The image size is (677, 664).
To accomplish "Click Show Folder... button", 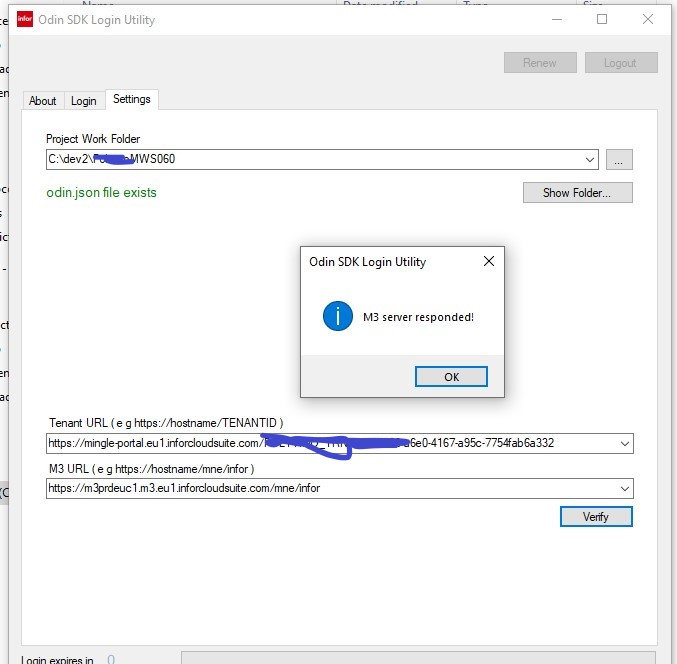I will click(x=577, y=193).
